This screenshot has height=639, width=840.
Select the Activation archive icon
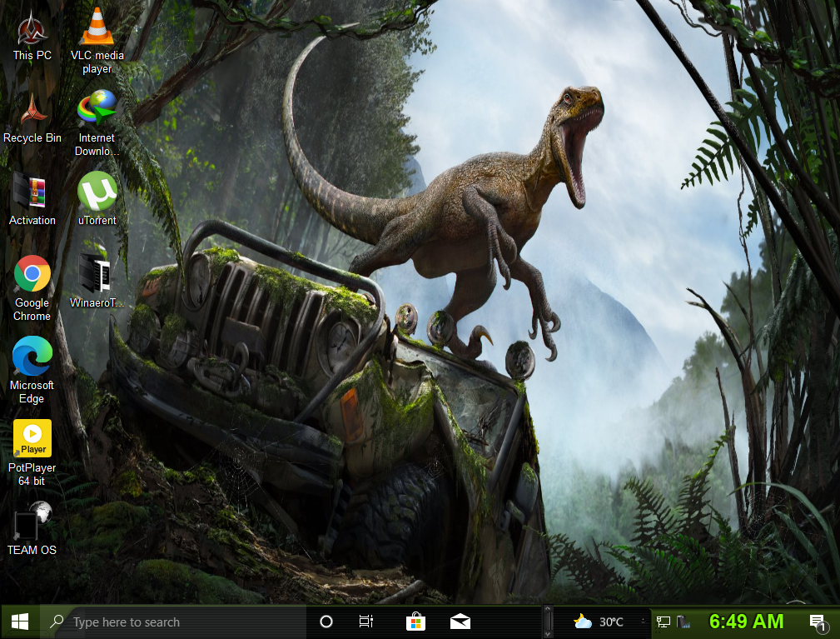coord(32,199)
